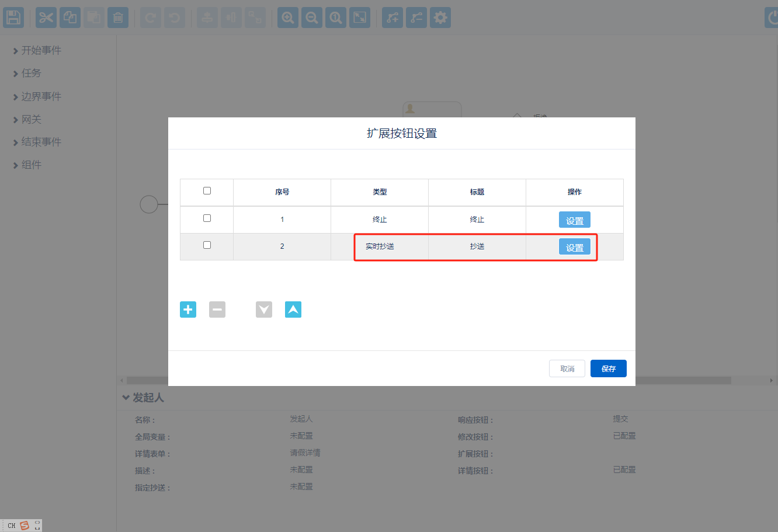The height and width of the screenshot is (532, 778).
Task: Click the grey minus remove-row icon
Action: (217, 310)
